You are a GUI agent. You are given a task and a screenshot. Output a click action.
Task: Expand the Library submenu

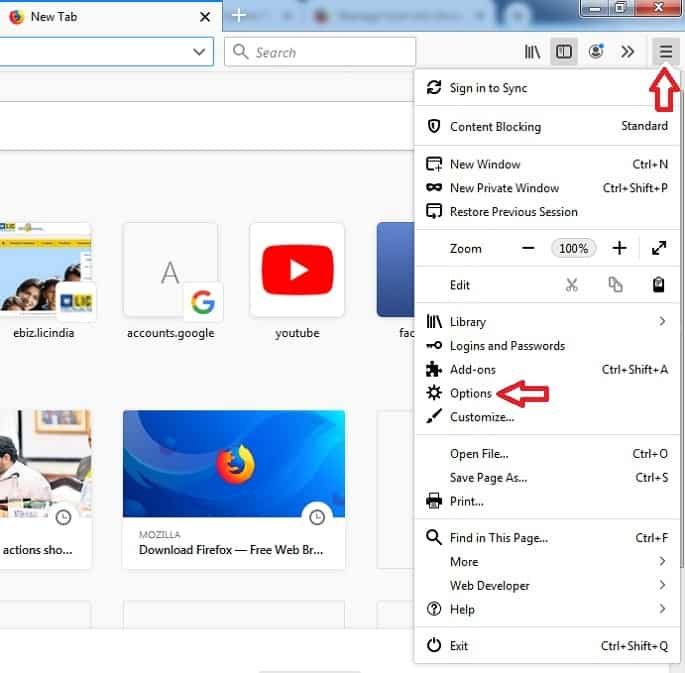pyautogui.click(x=547, y=322)
